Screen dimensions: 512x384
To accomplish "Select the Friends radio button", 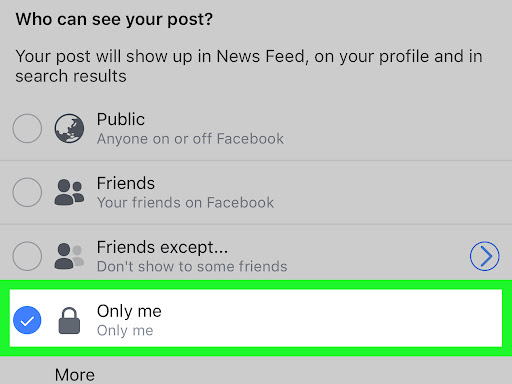I will (x=27, y=192).
